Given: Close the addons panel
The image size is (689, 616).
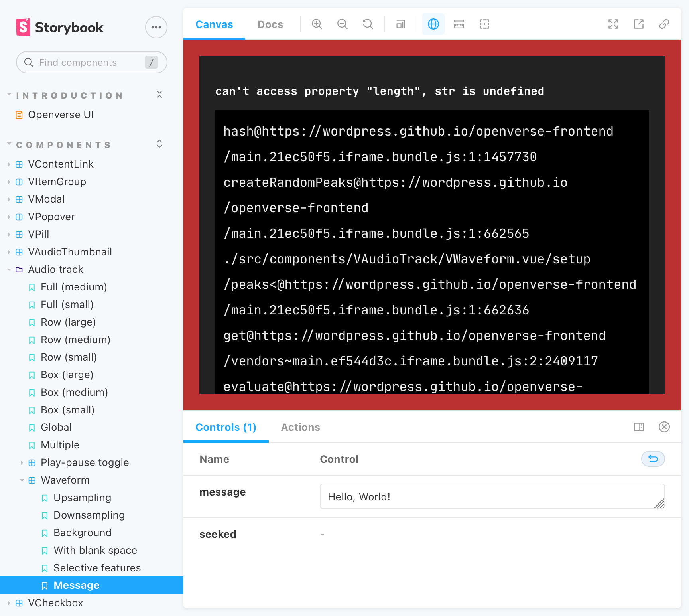Looking at the screenshot, I should click(x=664, y=427).
